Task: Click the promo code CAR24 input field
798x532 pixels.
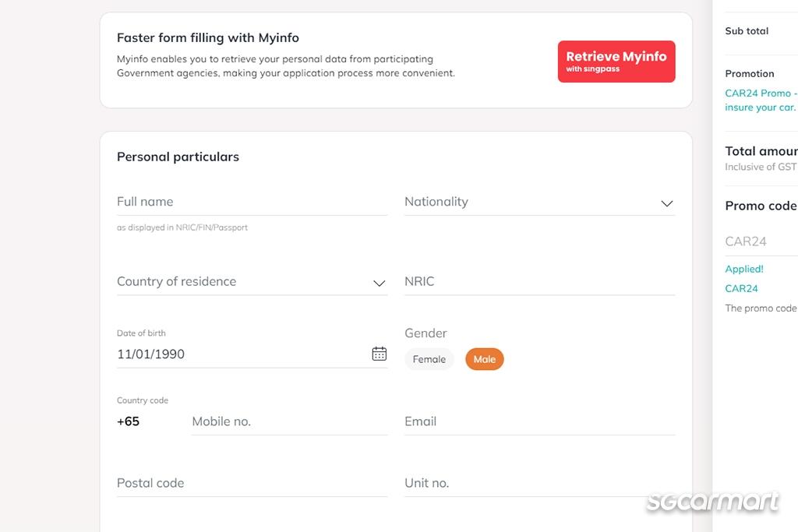Action: [x=760, y=241]
